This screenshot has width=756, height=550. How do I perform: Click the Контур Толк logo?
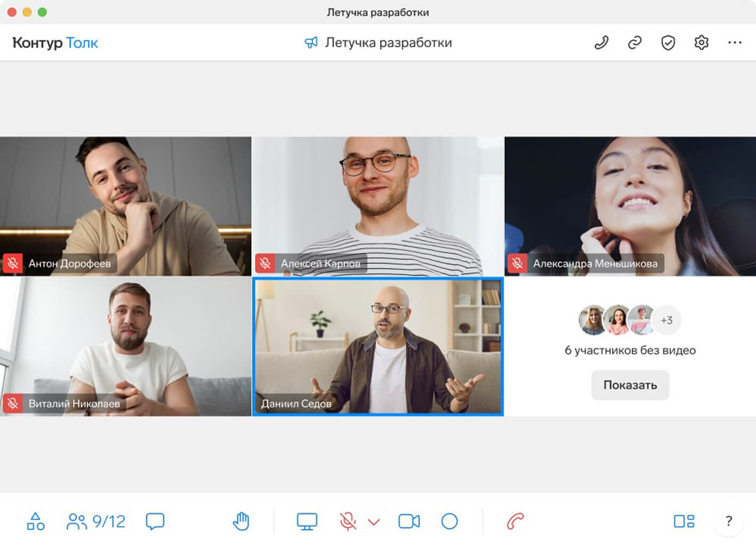click(55, 43)
